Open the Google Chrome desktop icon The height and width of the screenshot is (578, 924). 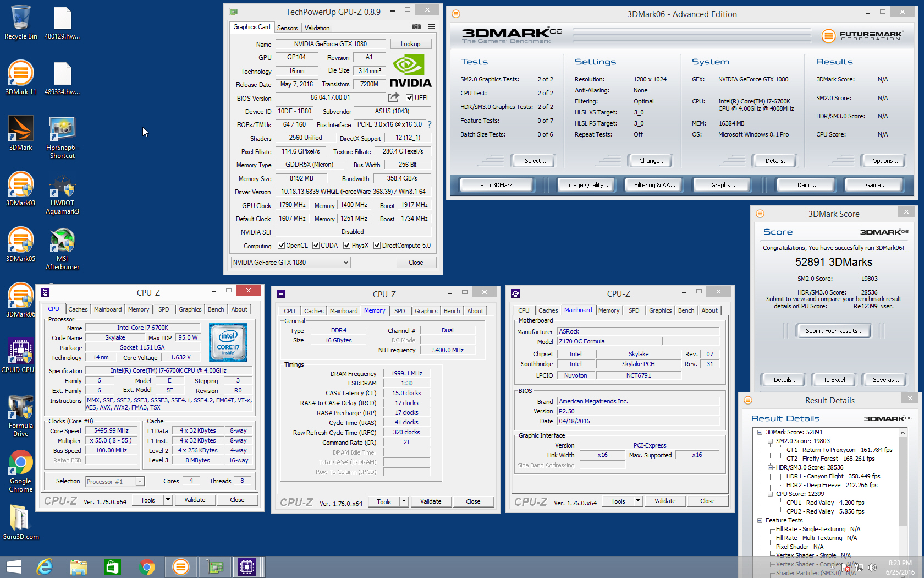(20, 471)
